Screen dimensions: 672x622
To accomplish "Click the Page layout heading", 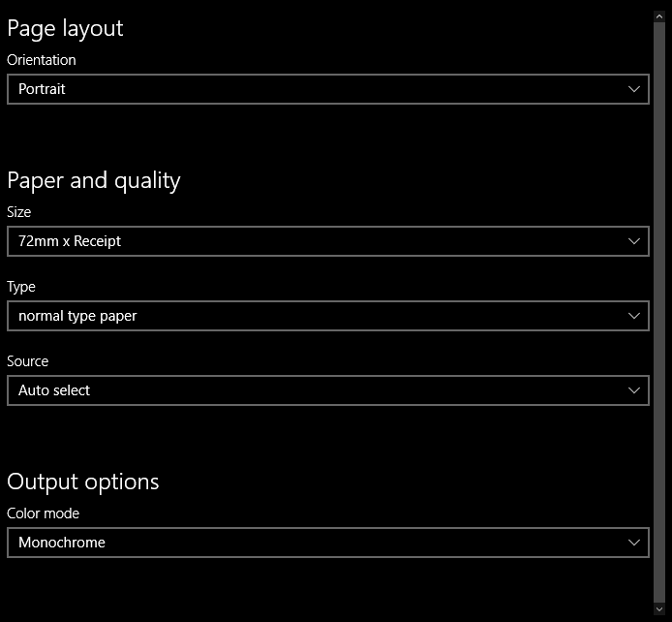I will click(65, 28).
